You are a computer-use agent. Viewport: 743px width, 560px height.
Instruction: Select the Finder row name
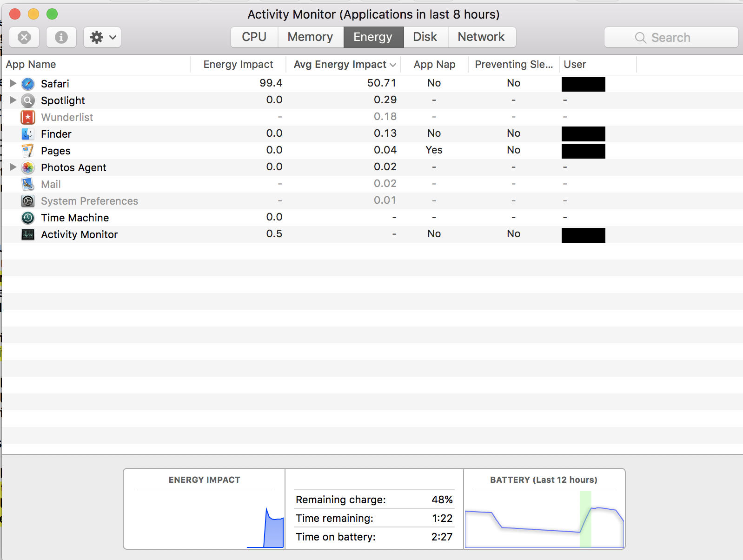pyautogui.click(x=56, y=134)
